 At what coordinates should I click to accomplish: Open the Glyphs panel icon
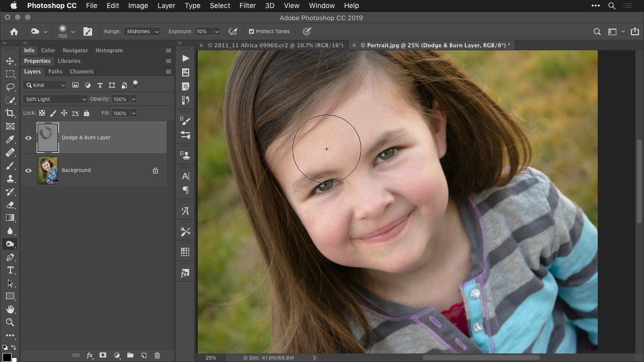pos(186,211)
